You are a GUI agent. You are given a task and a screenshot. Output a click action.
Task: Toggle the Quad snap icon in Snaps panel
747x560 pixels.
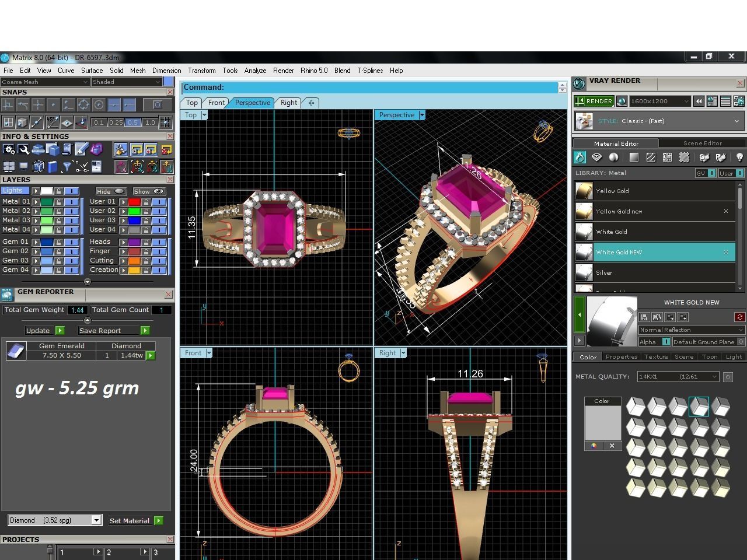[x=83, y=105]
